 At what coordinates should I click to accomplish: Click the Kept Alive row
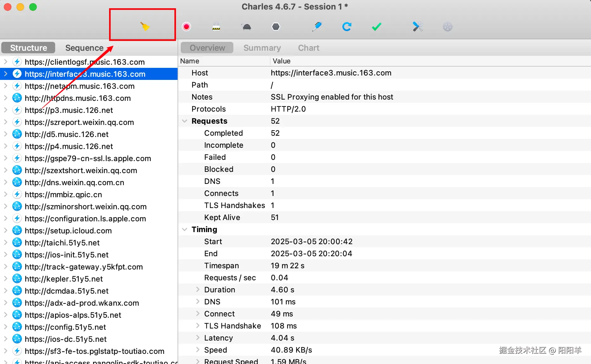click(385, 217)
